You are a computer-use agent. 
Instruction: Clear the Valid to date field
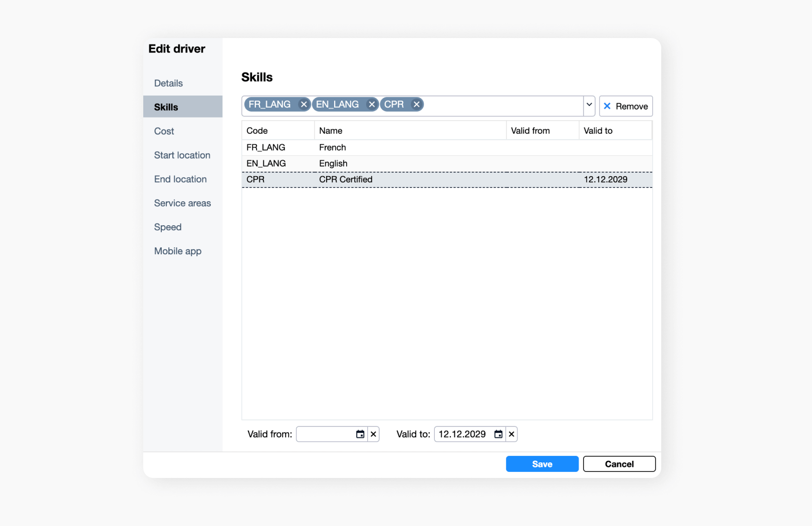(511, 434)
